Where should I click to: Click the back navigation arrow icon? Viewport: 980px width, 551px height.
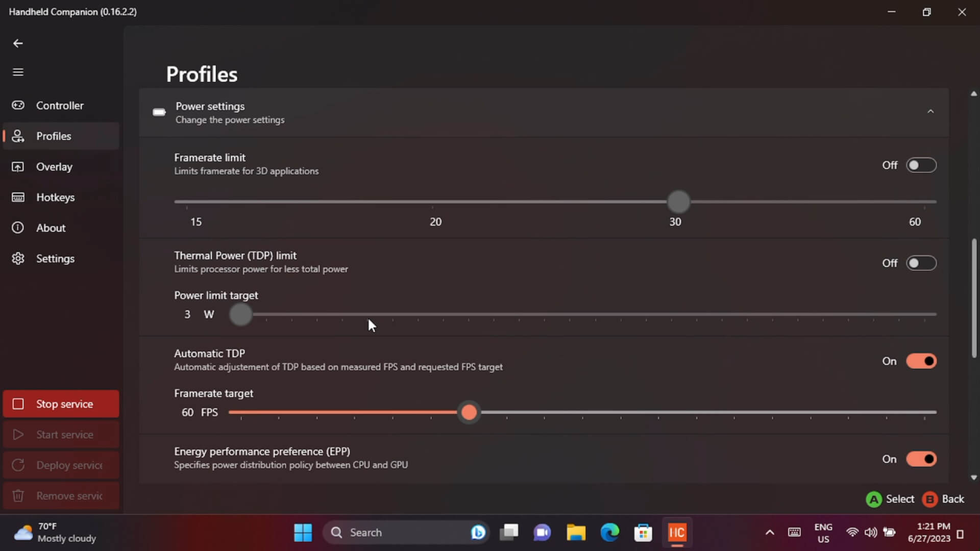17,43
